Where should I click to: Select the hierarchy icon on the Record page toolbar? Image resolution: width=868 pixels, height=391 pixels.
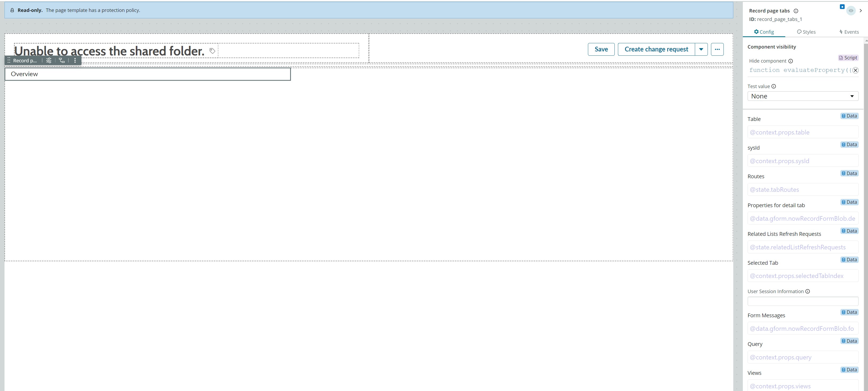coord(62,60)
